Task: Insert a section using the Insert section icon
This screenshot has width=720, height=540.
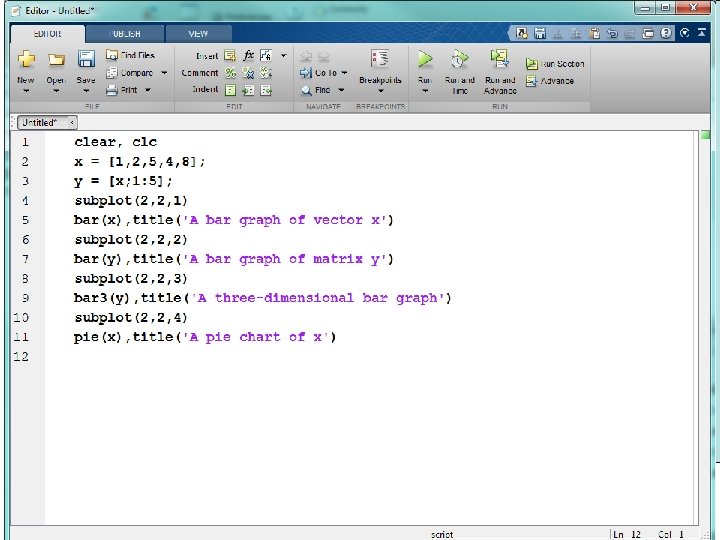Action: 230,56
